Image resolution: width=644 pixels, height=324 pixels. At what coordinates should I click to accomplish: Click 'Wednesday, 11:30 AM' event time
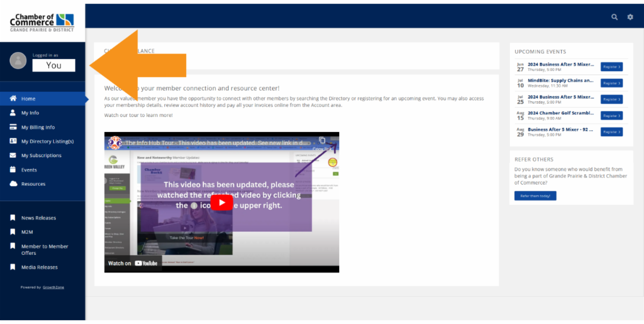click(547, 86)
